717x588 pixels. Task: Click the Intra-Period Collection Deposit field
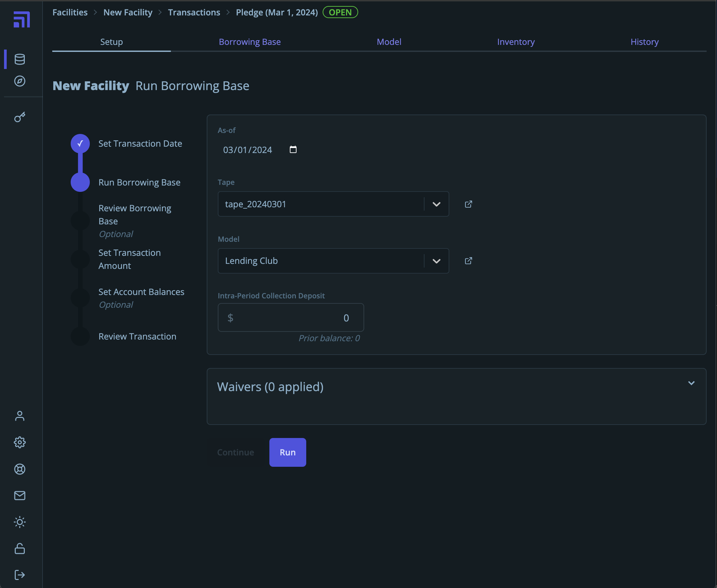(291, 318)
